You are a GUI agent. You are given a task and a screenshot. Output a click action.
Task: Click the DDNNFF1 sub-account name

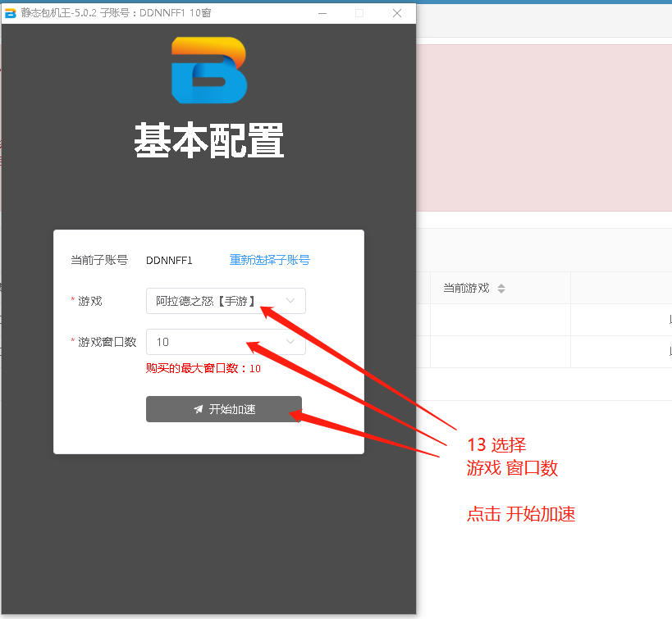pyautogui.click(x=169, y=261)
